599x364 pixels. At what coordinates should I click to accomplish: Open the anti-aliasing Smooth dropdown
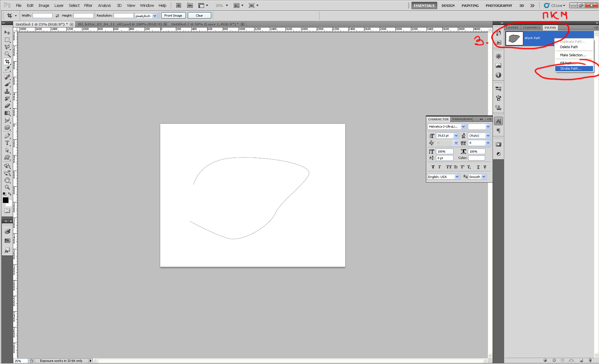click(x=477, y=177)
